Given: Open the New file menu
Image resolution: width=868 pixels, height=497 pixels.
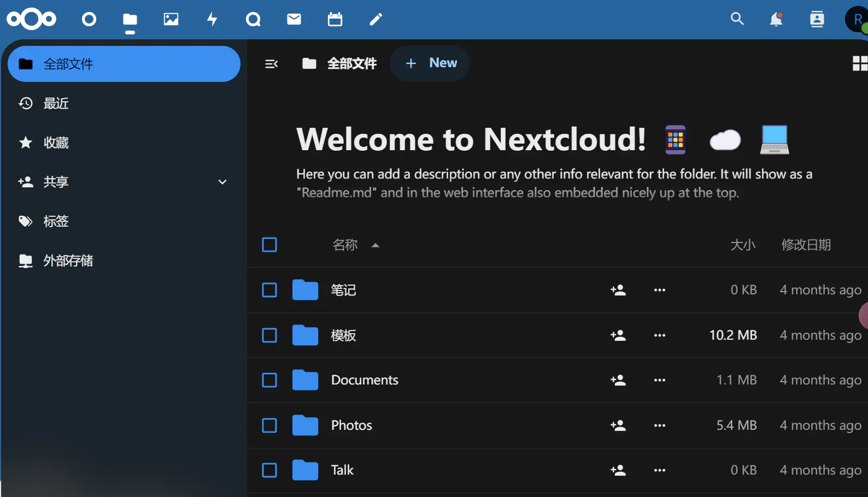Looking at the screenshot, I should point(430,63).
